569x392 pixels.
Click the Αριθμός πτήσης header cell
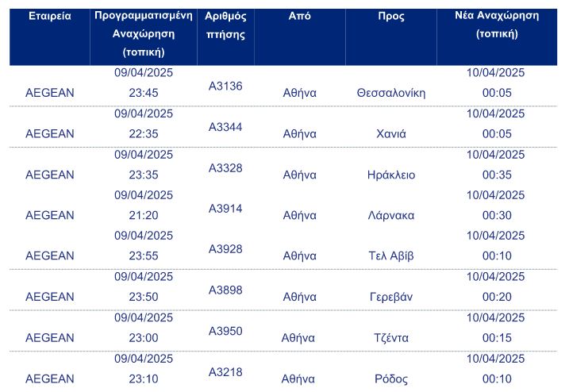tap(225, 25)
